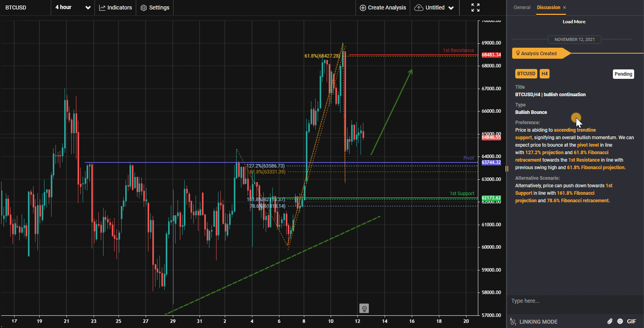Screen dimensions: 644x328
Task: Click the BTCUSD symbol selector
Action: (x=16, y=7)
